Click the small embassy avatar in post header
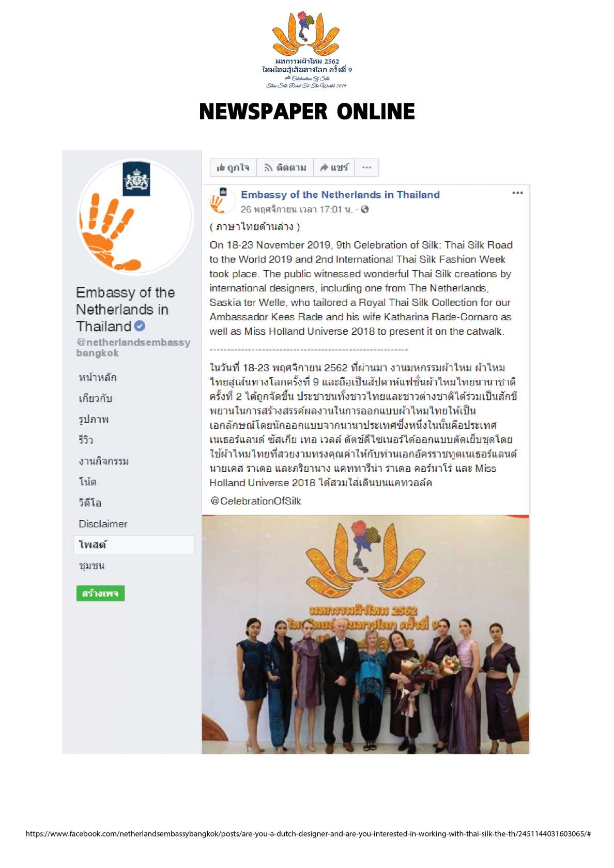This screenshot has height=868, width=614. pos(219,200)
